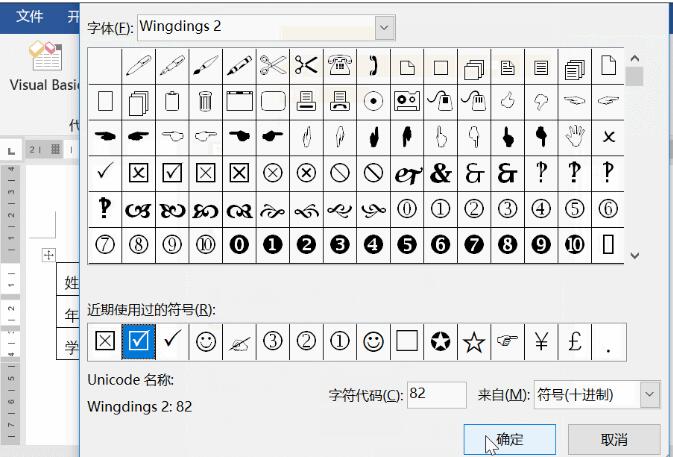This screenshot has width=673, height=457.
Task: Open the font dropdown showing Wingdings 2
Action: pyautogui.click(x=385, y=27)
